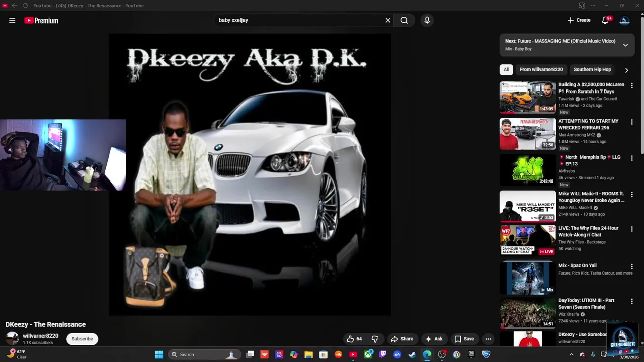This screenshot has height=362, width=644.
Task: Open options for North Memphis Rp video
Action: point(632,158)
